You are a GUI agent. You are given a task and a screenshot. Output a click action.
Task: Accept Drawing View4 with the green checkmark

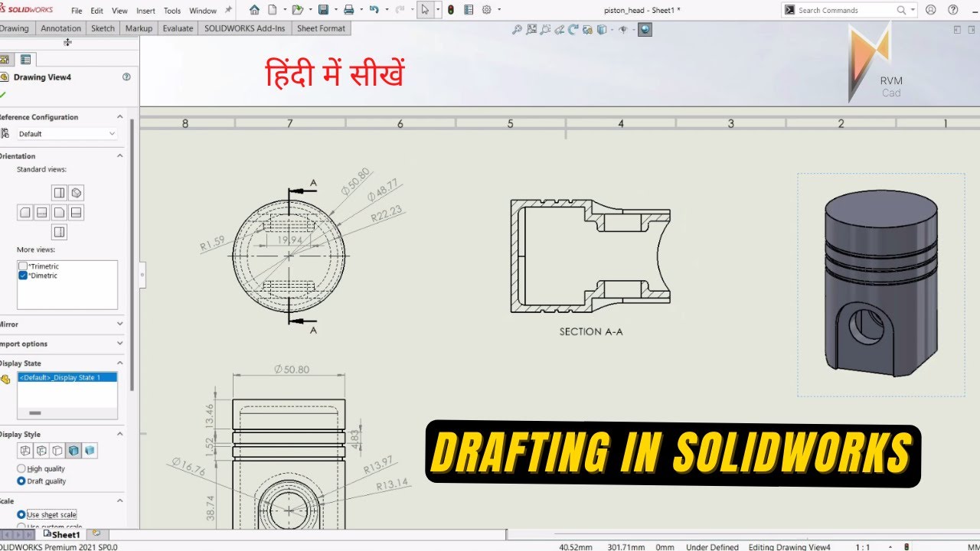click(3, 95)
